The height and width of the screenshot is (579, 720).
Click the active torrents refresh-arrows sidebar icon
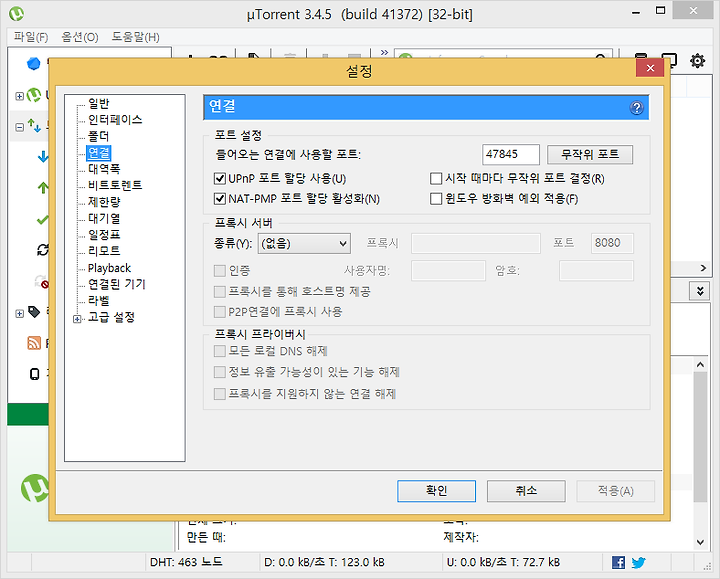43,250
